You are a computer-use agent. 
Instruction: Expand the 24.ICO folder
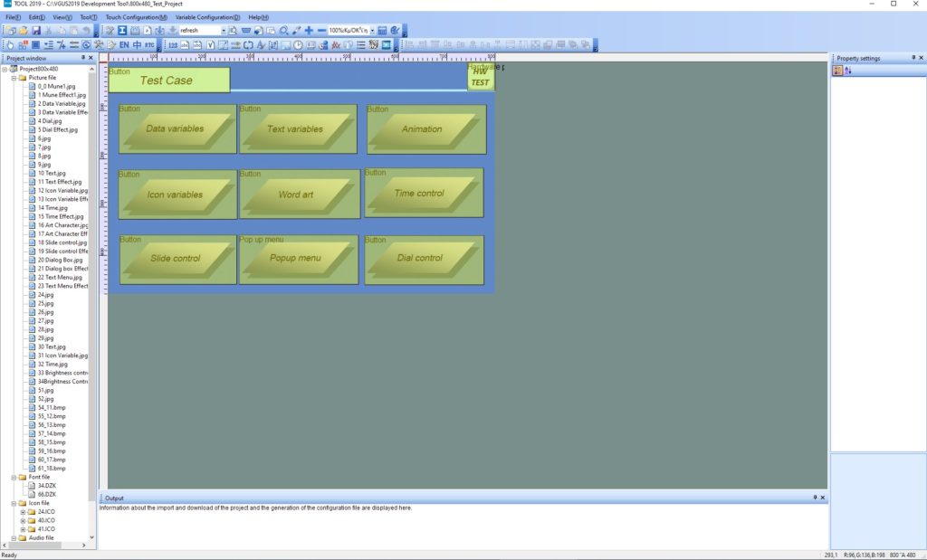(x=23, y=512)
